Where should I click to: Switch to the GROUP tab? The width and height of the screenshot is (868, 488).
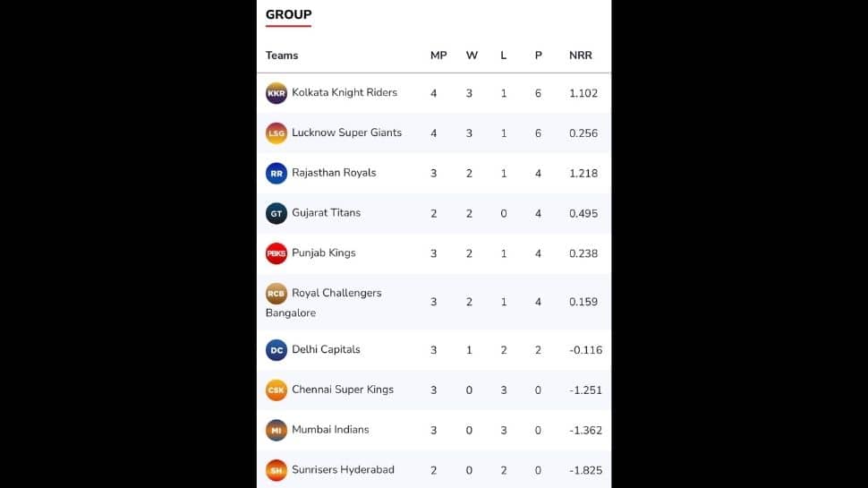[x=288, y=14]
